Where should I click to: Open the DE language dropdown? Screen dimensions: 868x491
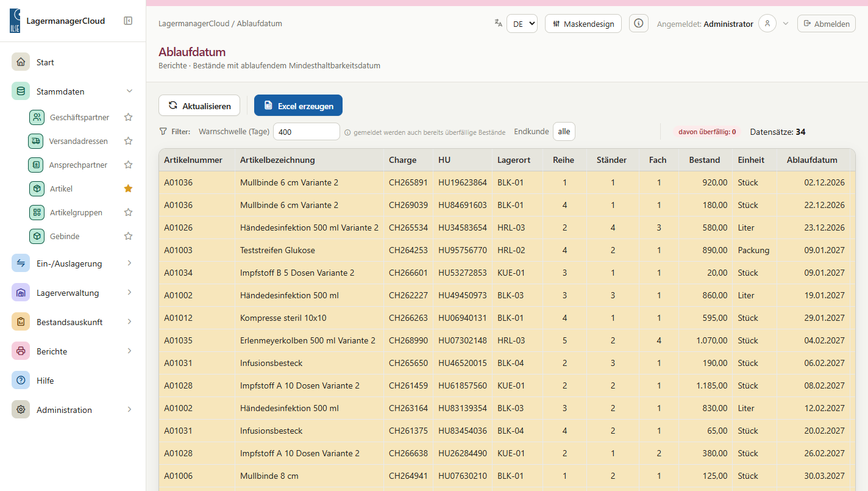(522, 24)
